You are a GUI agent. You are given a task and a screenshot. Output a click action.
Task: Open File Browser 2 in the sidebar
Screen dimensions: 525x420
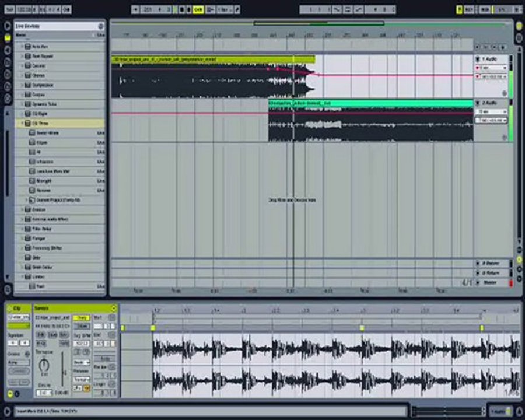8,74
